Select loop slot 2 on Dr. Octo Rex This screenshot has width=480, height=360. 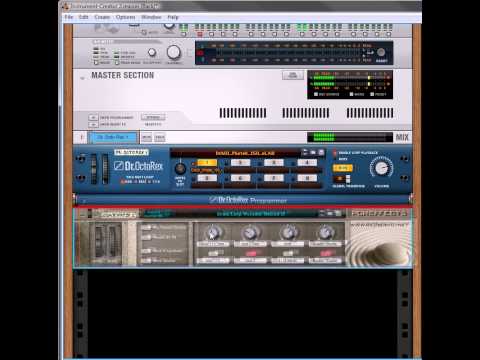pos(240,163)
